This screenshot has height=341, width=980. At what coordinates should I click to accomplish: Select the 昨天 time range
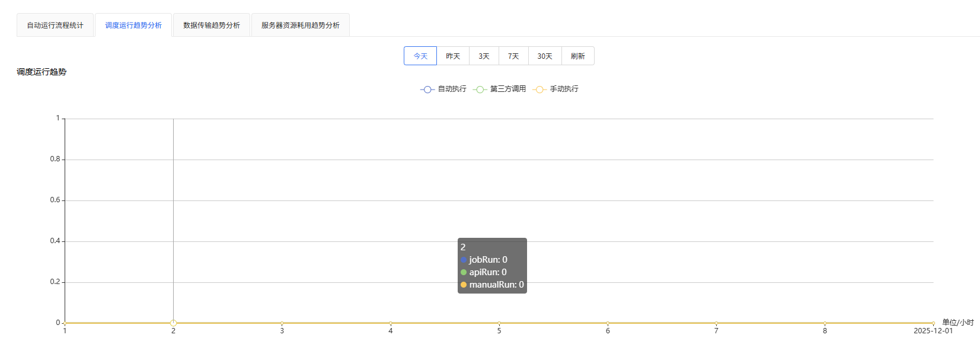pos(453,56)
